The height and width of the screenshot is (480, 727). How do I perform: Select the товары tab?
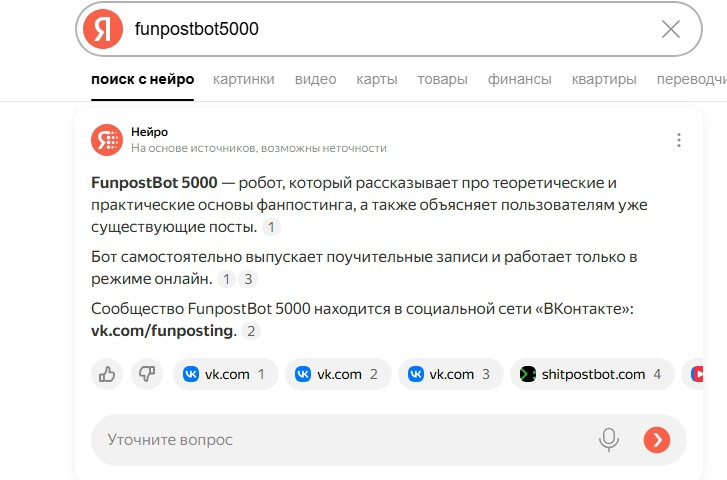pos(442,80)
